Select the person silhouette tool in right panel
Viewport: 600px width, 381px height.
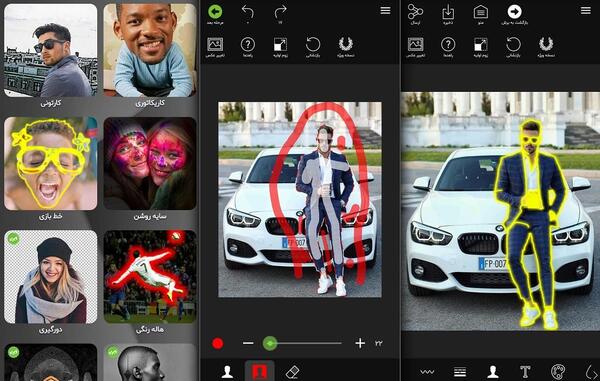[492, 372]
